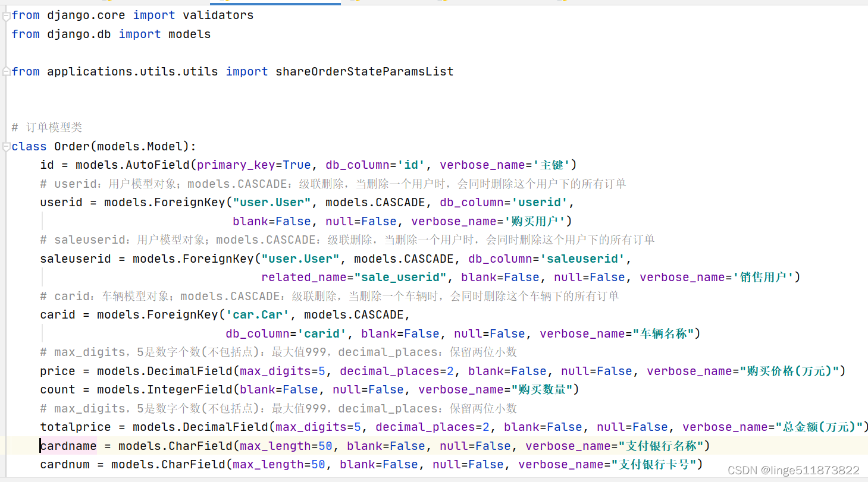Click primary_key=True argument
The image size is (868, 482).
click(x=254, y=165)
